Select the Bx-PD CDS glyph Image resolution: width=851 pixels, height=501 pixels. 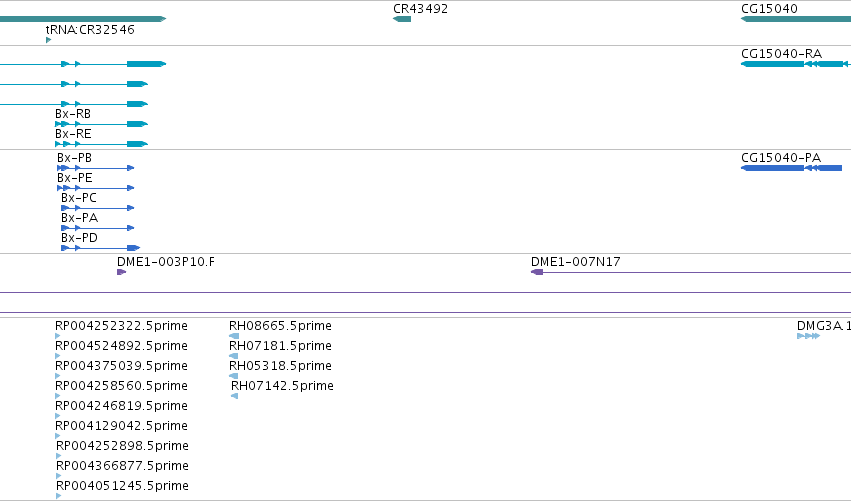(x=100, y=249)
